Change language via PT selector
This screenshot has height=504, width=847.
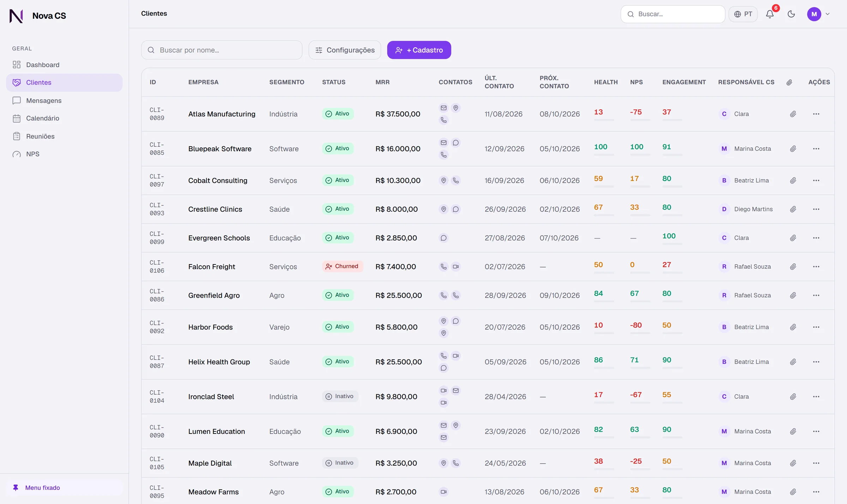click(743, 14)
